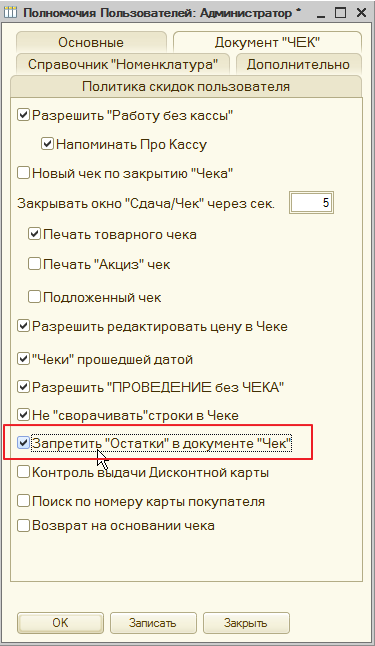375x646 pixels.
Task: Click the Сдача/Чек seconds input field
Action: click(x=311, y=202)
